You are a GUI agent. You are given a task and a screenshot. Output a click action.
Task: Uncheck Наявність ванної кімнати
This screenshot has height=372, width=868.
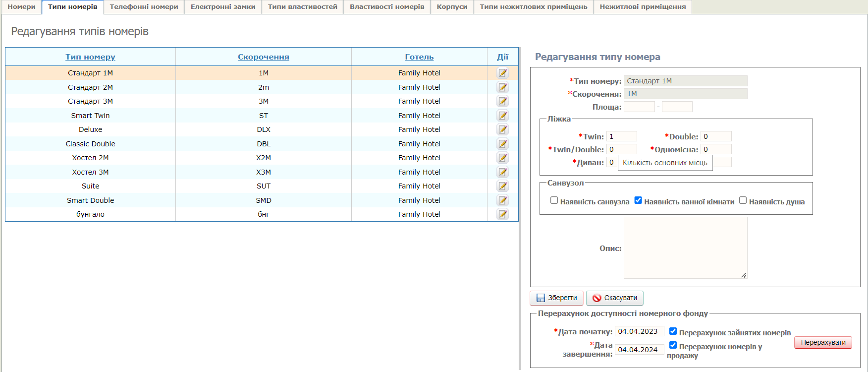638,200
